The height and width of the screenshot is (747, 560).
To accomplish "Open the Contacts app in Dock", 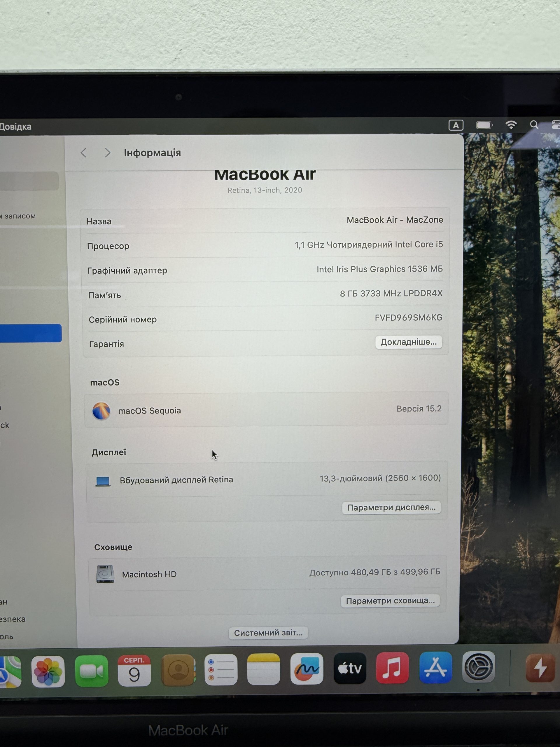I will [178, 670].
